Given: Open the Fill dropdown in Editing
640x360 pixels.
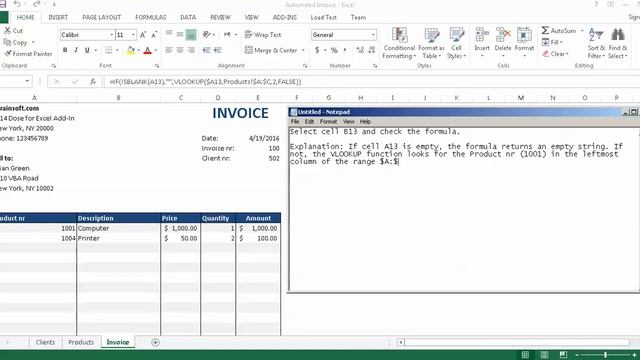Looking at the screenshot, I should [x=552, y=42].
